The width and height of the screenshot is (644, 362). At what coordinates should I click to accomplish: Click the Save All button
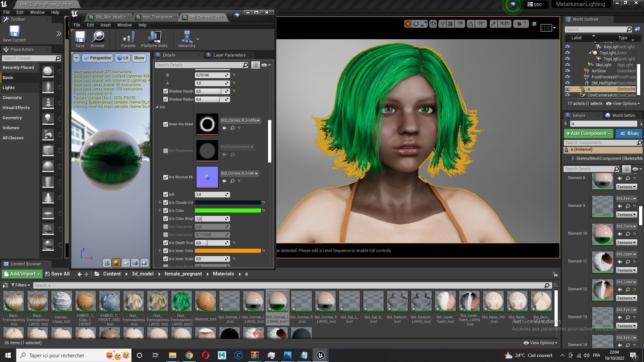click(57, 274)
